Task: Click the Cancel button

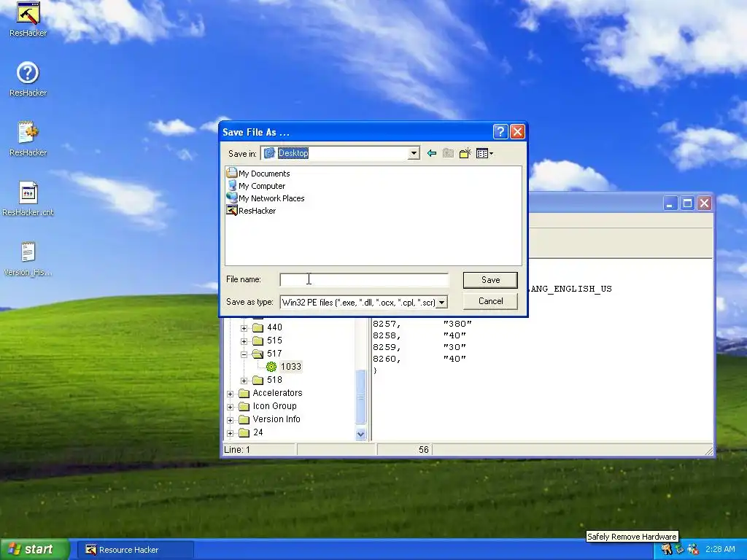Action: 490,301
